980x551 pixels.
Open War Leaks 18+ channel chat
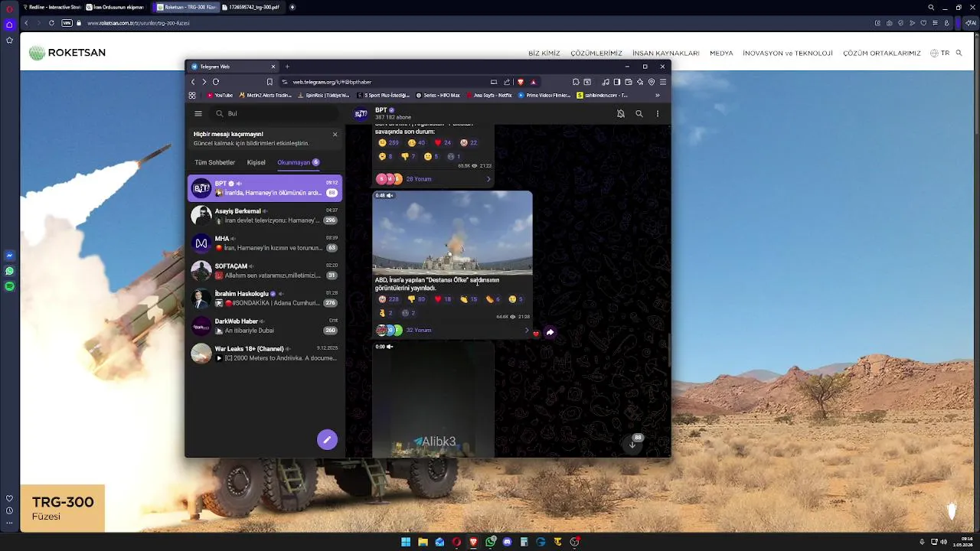click(x=265, y=353)
